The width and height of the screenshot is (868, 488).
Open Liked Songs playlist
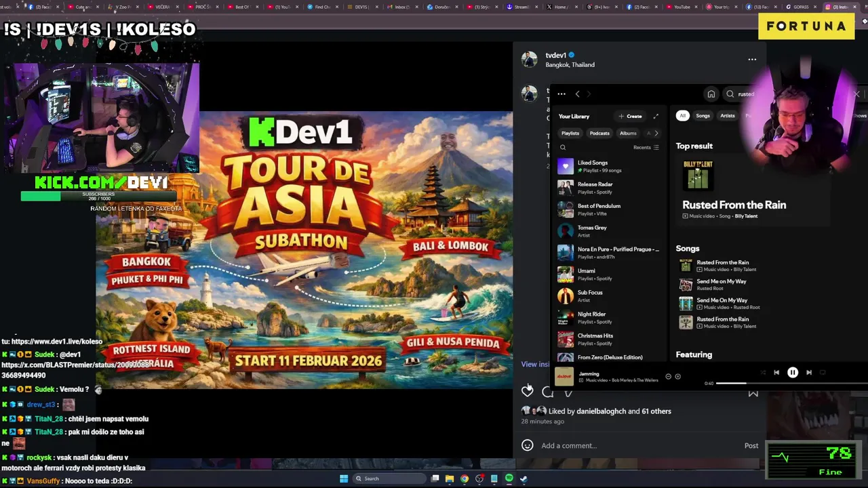608,166
